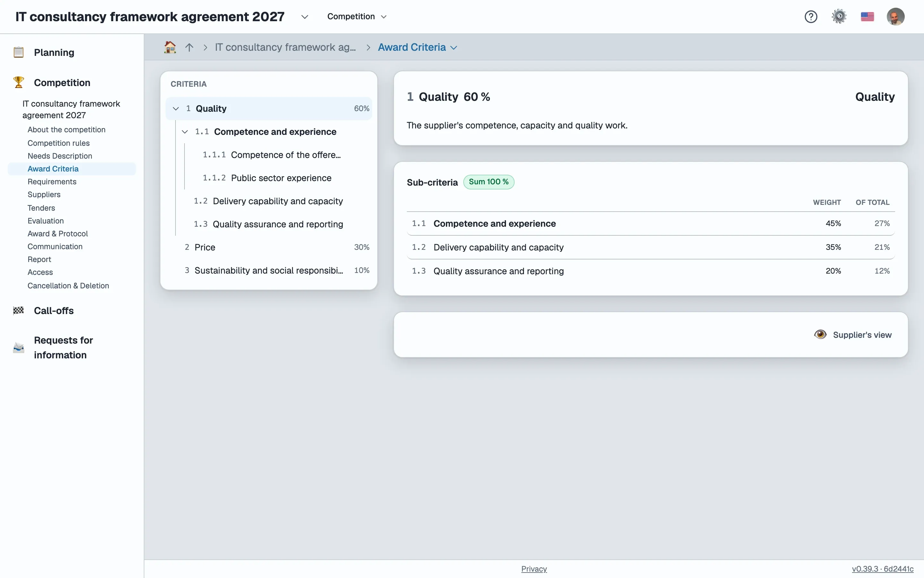Go to home via house breadcrumb icon
Viewport: 924px width, 578px height.
pos(170,47)
